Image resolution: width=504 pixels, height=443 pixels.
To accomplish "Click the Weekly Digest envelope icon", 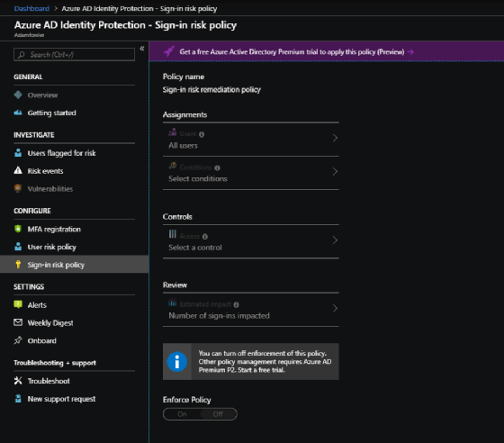I will pos(18,322).
